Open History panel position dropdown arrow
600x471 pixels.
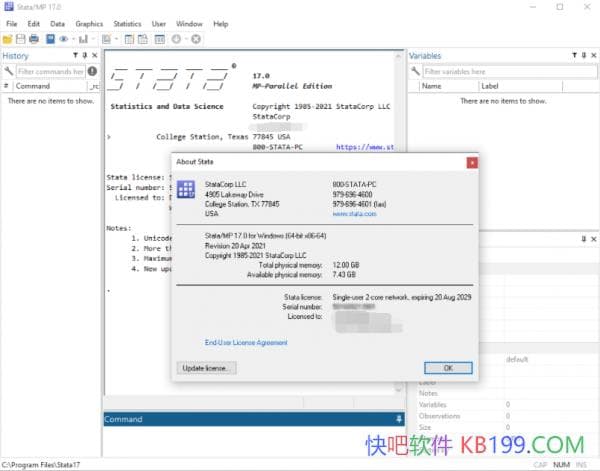pyautogui.click(x=75, y=56)
